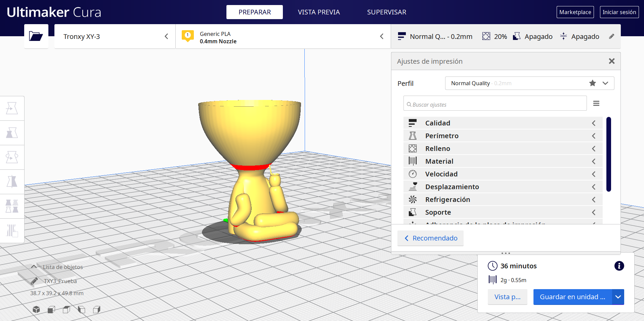Select the Move tool in left toolbar
The width and height of the screenshot is (644, 321).
click(x=12, y=108)
